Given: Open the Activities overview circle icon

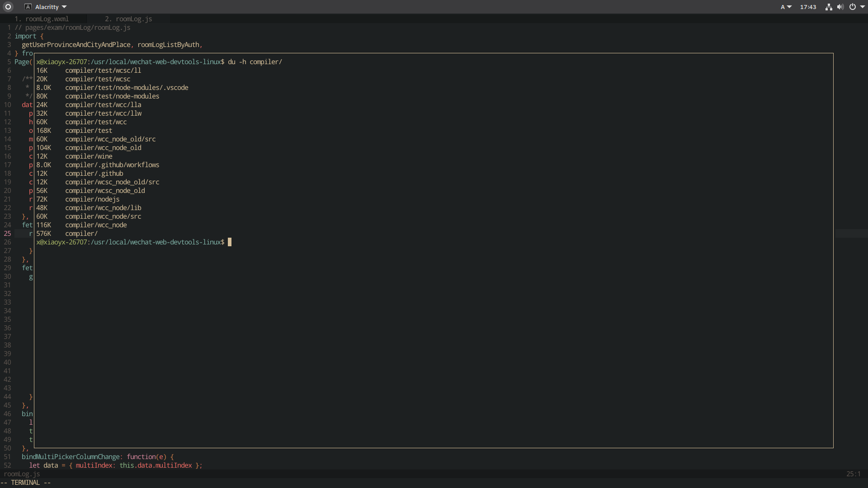Looking at the screenshot, I should point(8,7).
